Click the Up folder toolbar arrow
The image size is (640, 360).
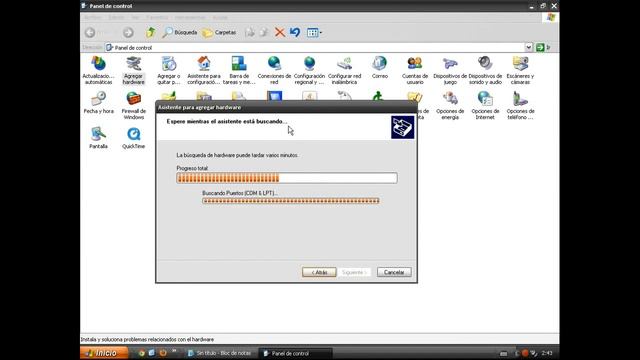pos(151,32)
